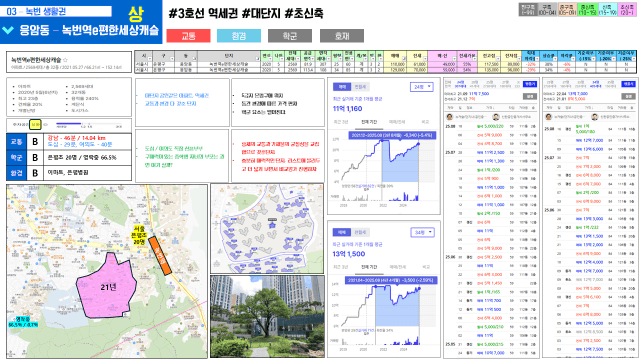The image size is (640, 360).
Task: Select 매매 in the top price chart
Action: [x=342, y=87]
